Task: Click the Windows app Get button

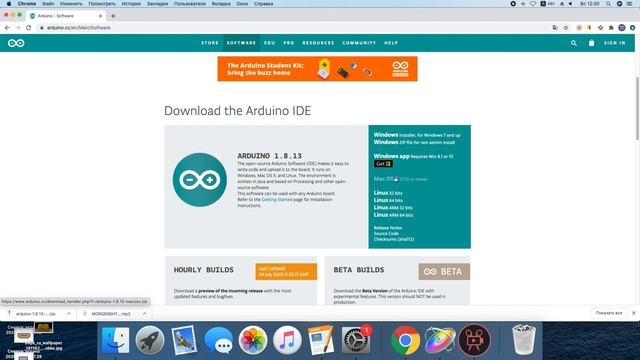Action: click(383, 164)
